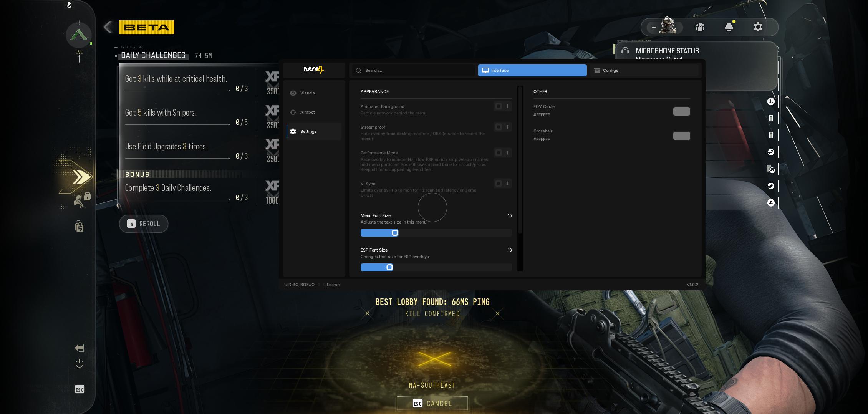Click the muted microphone icon in top-left corner
The height and width of the screenshot is (414, 868).
click(x=69, y=5)
